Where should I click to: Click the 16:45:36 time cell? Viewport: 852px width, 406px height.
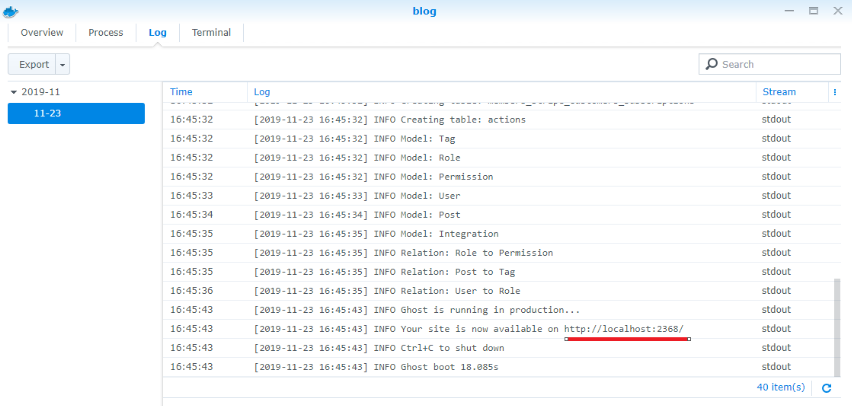[x=191, y=291]
